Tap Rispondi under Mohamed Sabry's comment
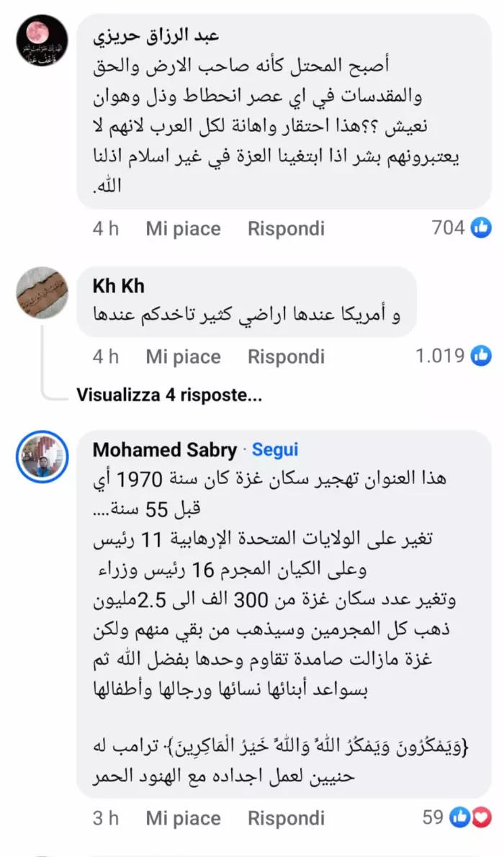This screenshot has width=504, height=857. point(286,818)
